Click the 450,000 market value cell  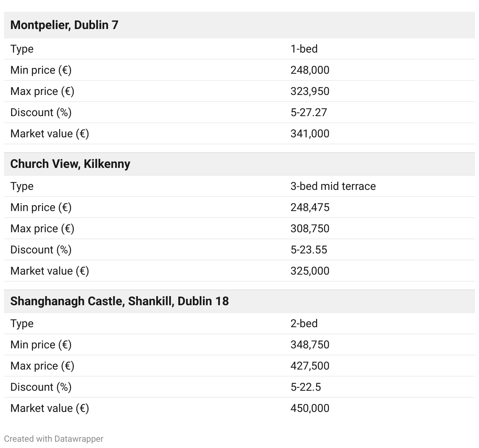310,408
